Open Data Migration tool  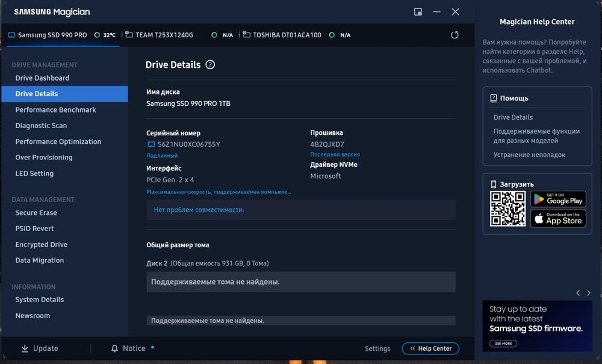[40, 260]
